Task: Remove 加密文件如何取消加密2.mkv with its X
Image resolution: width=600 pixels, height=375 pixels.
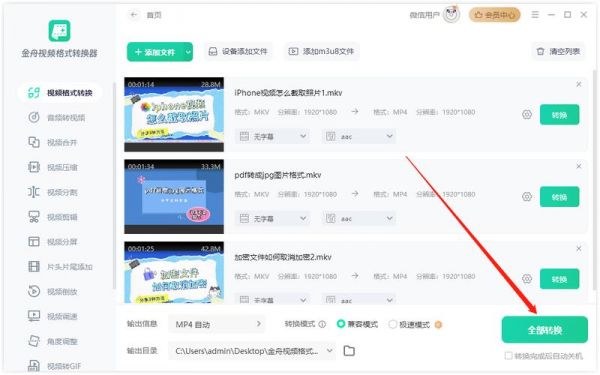Action: 579,249
